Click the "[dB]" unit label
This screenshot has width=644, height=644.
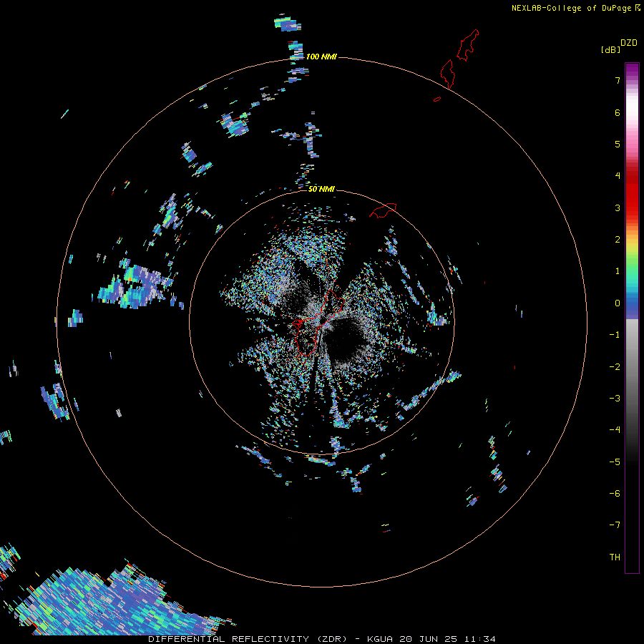pyautogui.click(x=610, y=49)
